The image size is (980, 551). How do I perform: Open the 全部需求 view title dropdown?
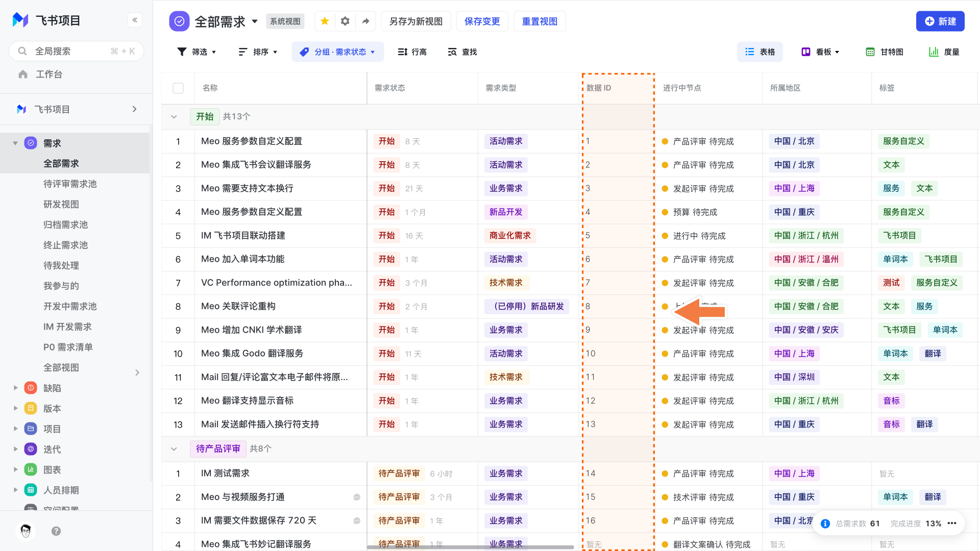(255, 21)
